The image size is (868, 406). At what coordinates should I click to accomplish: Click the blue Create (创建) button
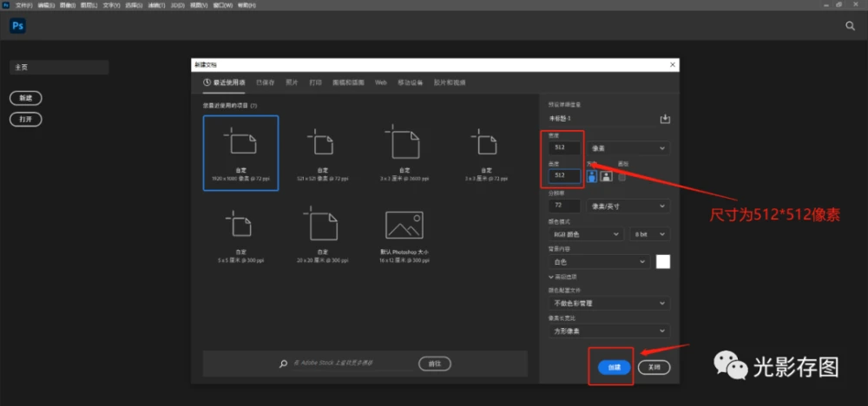coord(615,367)
